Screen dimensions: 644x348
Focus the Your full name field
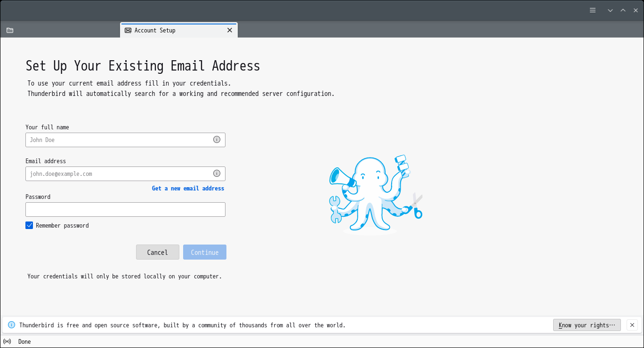pyautogui.click(x=125, y=140)
